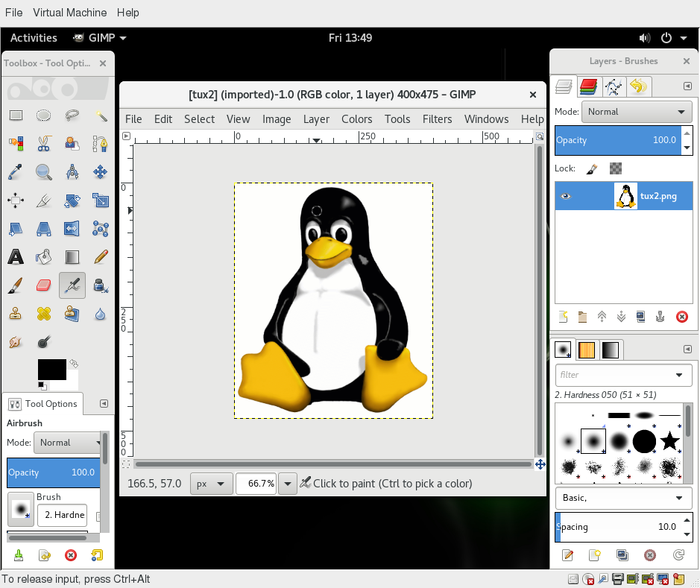Toggle the lock pixels paintbrush icon
The width and height of the screenshot is (700, 588).
(x=592, y=168)
